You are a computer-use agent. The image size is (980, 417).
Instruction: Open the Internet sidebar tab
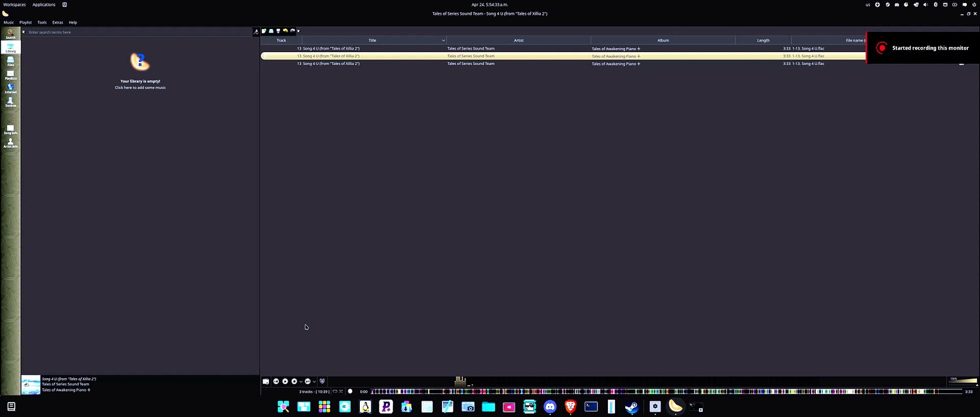pyautogui.click(x=10, y=89)
